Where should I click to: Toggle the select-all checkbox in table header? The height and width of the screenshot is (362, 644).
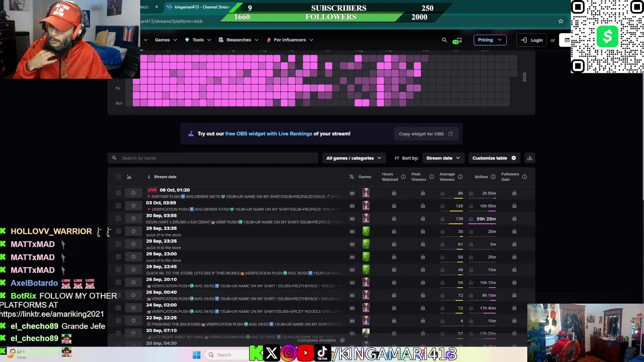[118, 177]
